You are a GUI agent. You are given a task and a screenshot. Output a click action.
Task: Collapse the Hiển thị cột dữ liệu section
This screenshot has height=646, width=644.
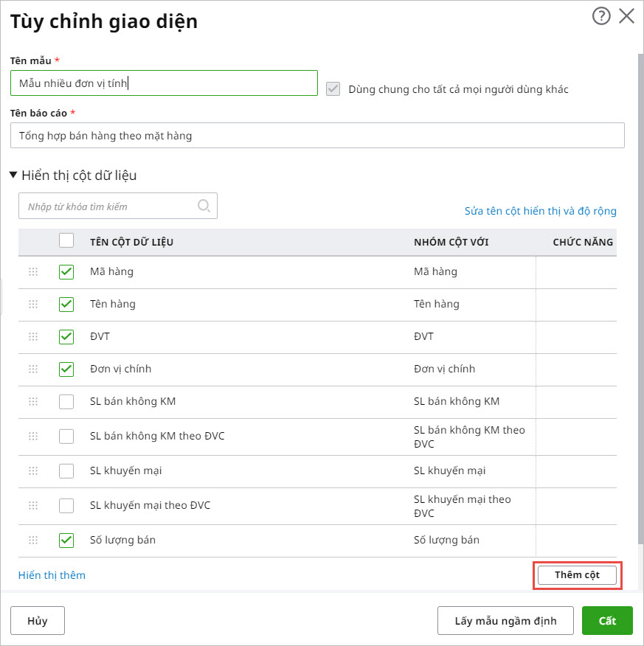click(x=13, y=176)
